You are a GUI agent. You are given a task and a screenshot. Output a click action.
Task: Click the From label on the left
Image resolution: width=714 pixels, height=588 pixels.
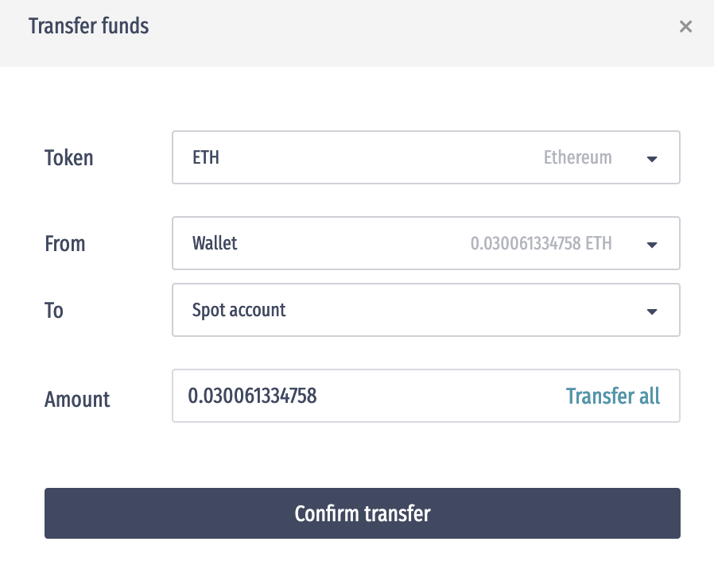64,244
